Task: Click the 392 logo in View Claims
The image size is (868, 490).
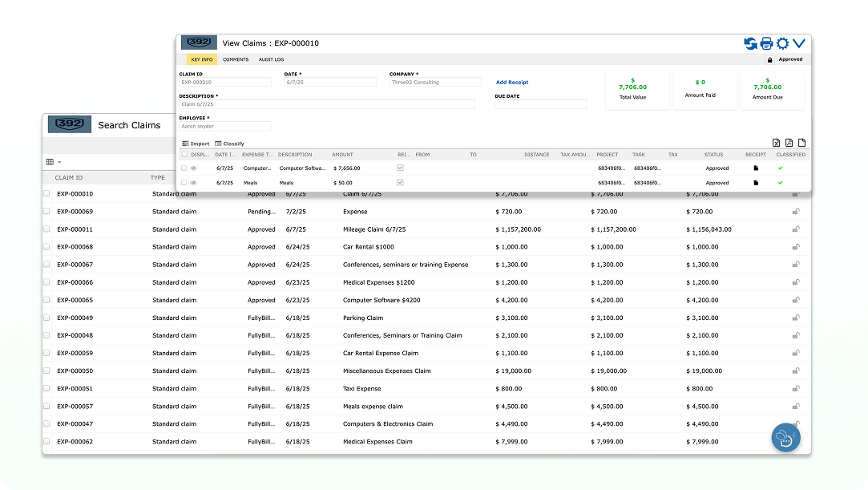Action: [x=199, y=43]
